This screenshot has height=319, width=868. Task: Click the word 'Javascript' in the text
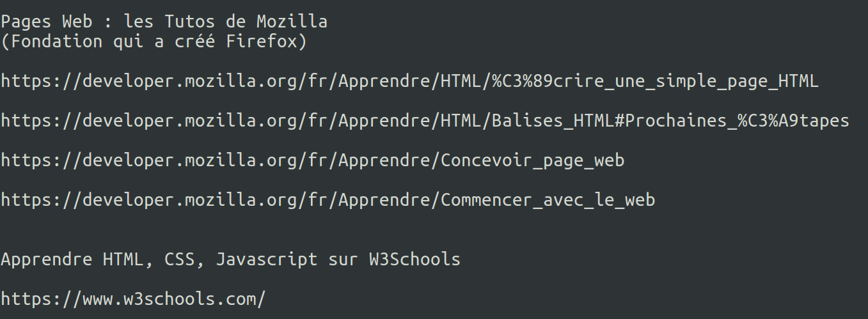click(266, 260)
